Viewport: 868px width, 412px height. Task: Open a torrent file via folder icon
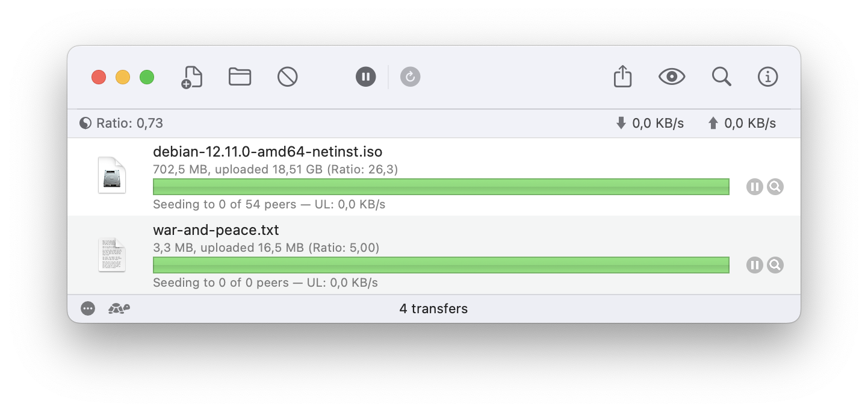[240, 77]
